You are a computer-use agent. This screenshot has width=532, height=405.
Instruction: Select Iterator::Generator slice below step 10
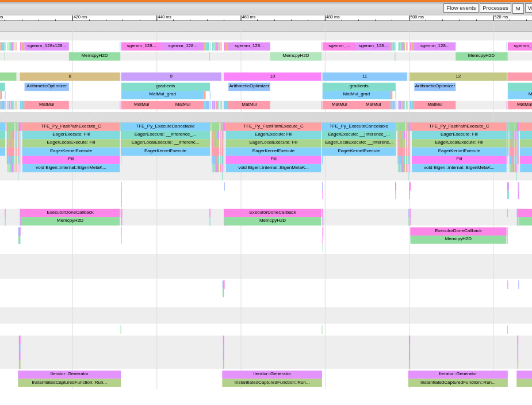272,374
